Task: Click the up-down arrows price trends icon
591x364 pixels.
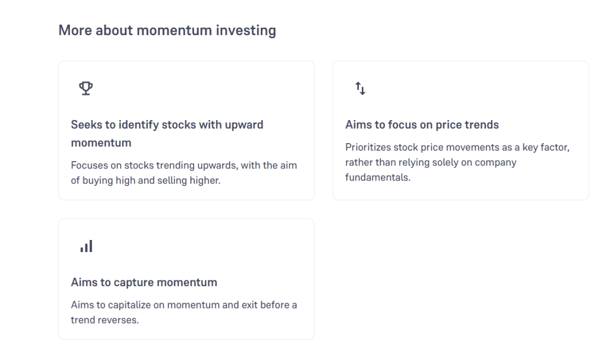Action: pyautogui.click(x=360, y=88)
